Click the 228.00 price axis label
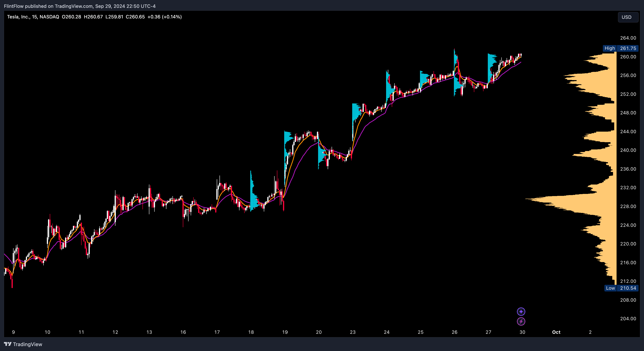644x351 pixels. 628,206
